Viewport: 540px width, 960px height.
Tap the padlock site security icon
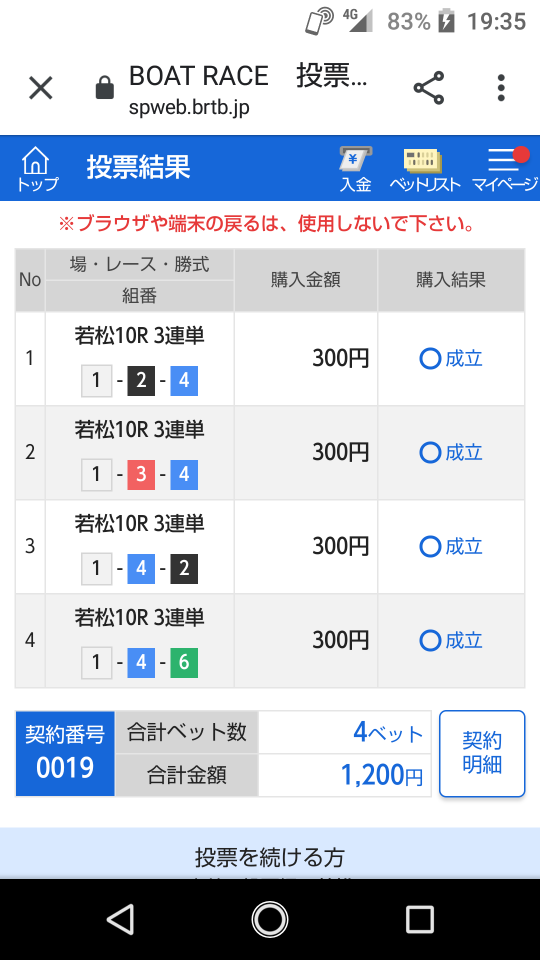(105, 88)
